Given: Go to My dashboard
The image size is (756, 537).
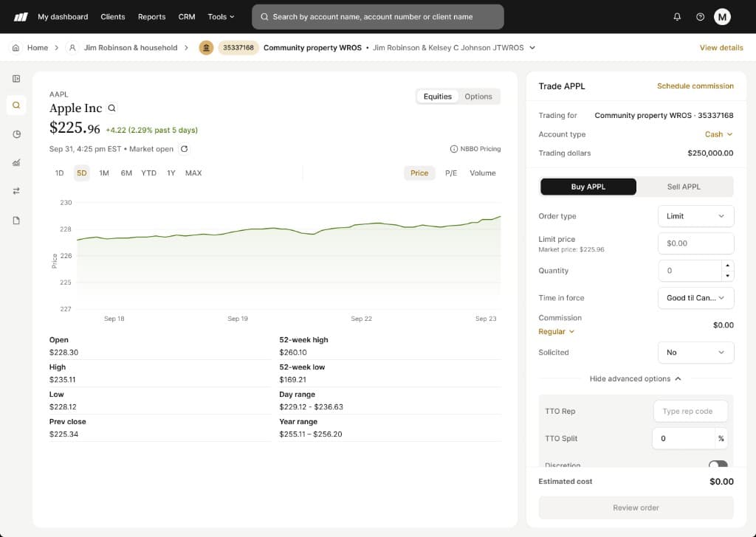Looking at the screenshot, I should point(63,17).
